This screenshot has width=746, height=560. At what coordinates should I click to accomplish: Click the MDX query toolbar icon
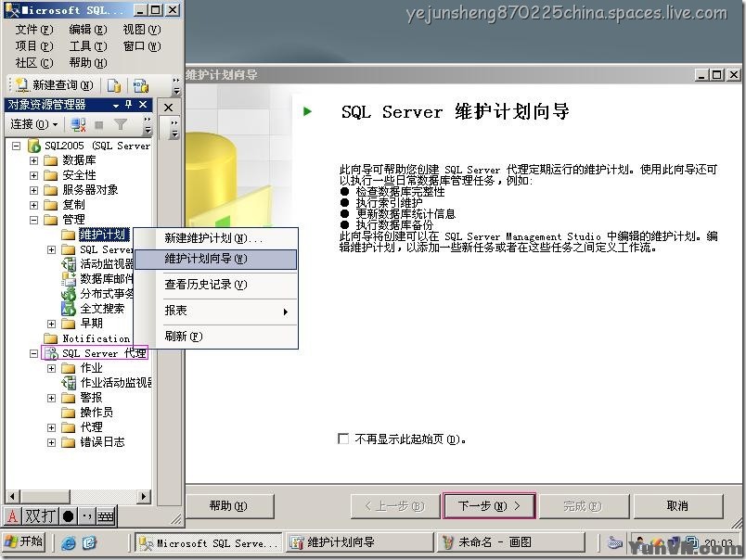(141, 85)
